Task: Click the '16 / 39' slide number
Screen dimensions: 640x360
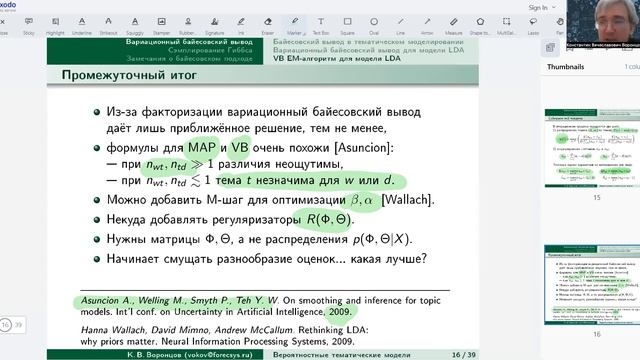Action: 464,355
